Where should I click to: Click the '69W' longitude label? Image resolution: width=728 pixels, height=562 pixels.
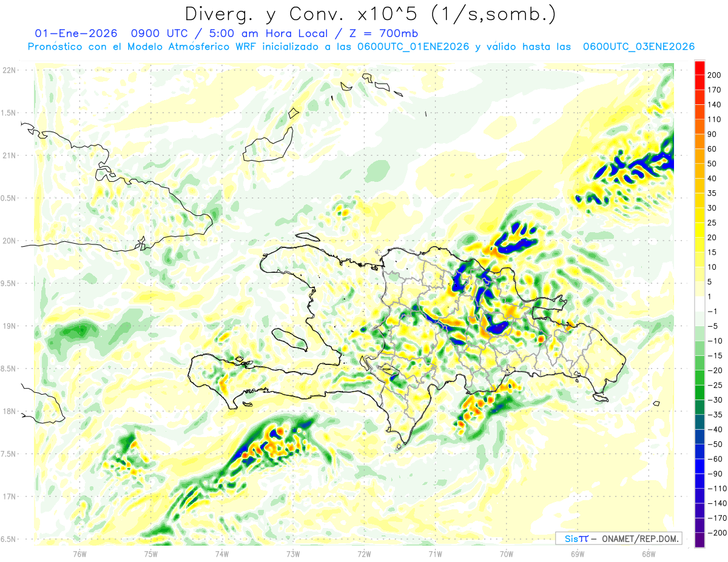point(578,554)
